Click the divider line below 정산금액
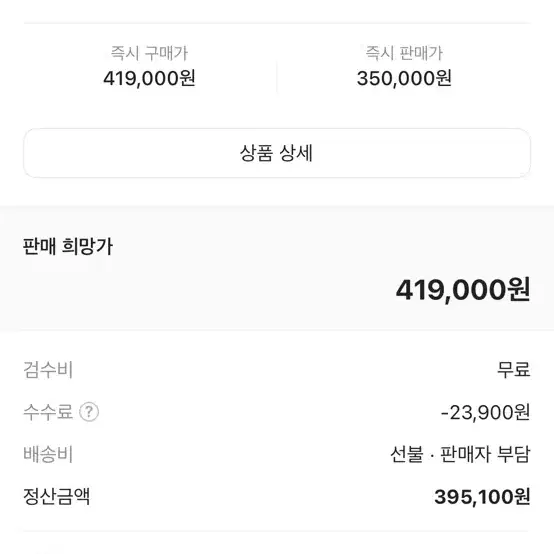Image resolution: width=554 pixels, height=554 pixels. pyautogui.click(x=277, y=531)
